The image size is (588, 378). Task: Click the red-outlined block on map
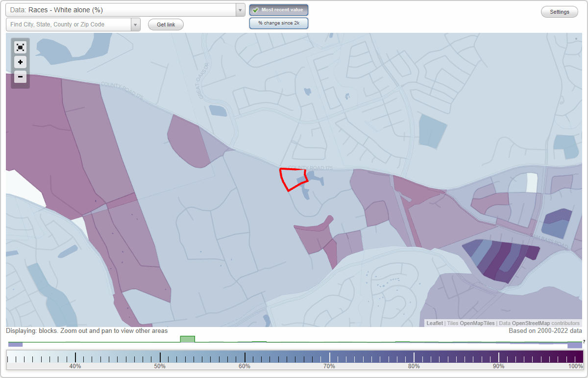click(x=293, y=178)
